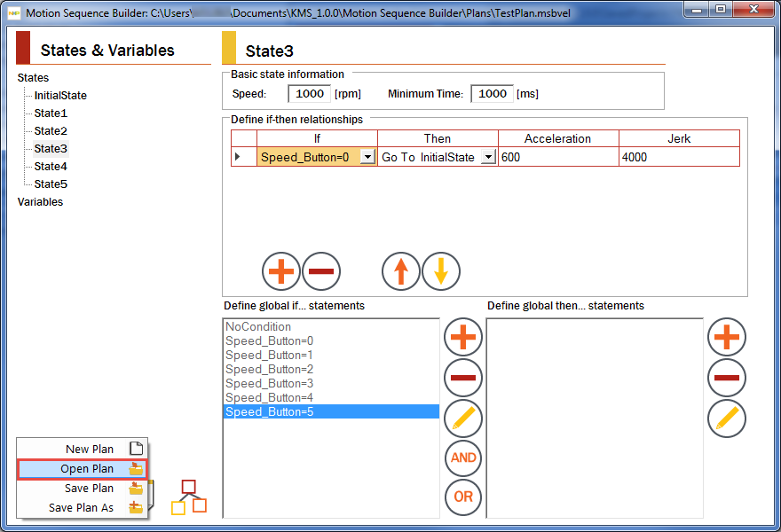Click the If column header

click(x=318, y=138)
